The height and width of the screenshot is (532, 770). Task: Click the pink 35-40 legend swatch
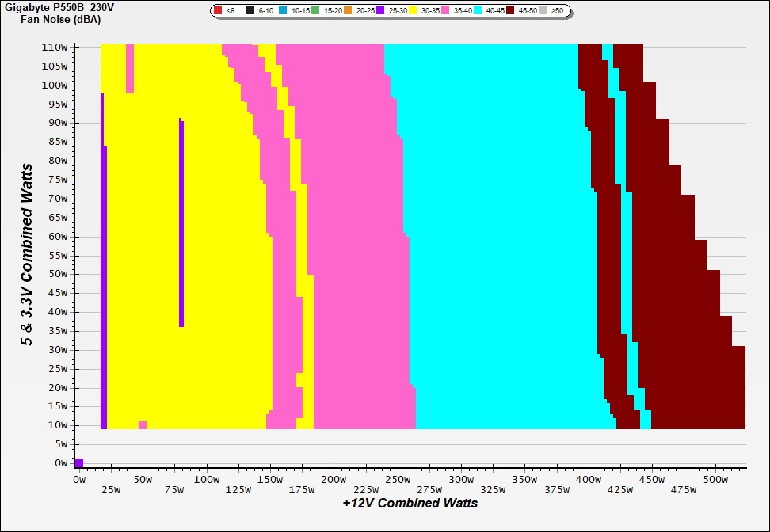pyautogui.click(x=446, y=12)
